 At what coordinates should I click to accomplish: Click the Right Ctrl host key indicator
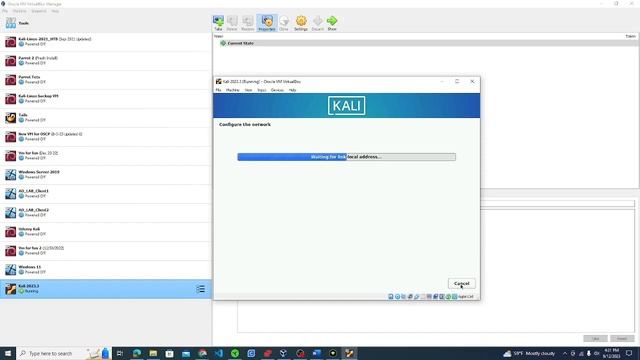(x=466, y=297)
